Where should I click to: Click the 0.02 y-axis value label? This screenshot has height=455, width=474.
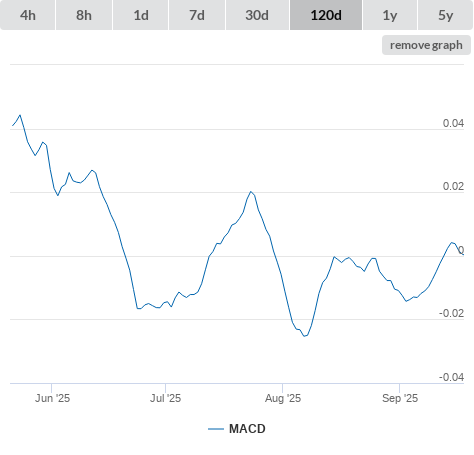[453, 186]
